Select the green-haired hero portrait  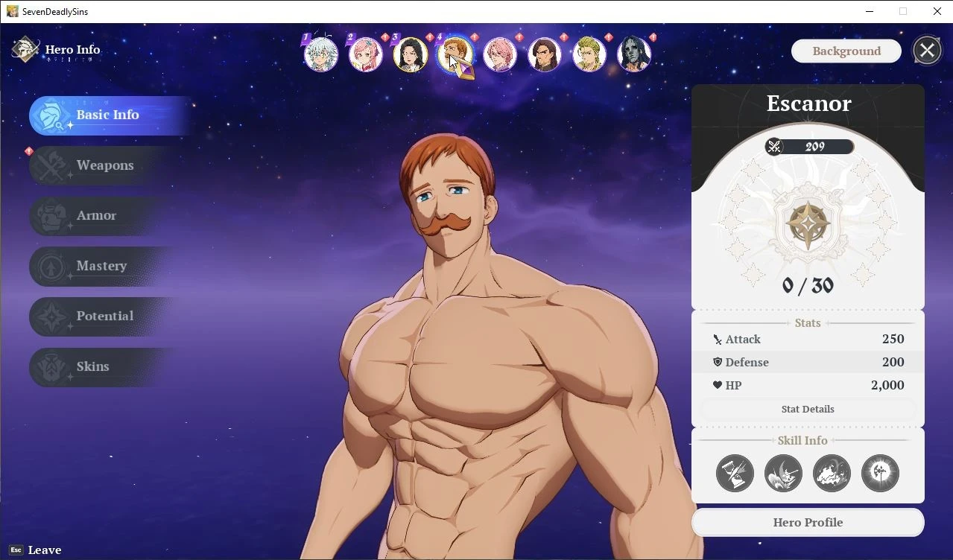589,54
